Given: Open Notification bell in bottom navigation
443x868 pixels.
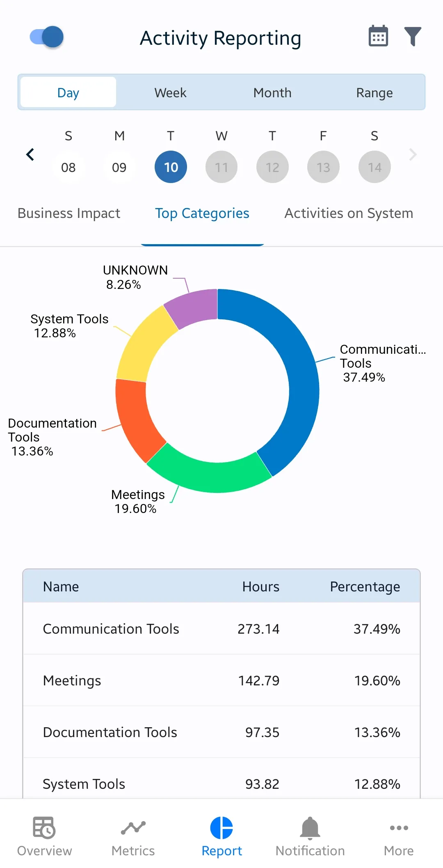Looking at the screenshot, I should (310, 836).
